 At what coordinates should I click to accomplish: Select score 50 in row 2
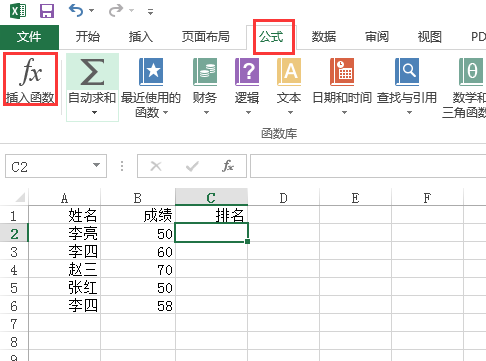(138, 233)
